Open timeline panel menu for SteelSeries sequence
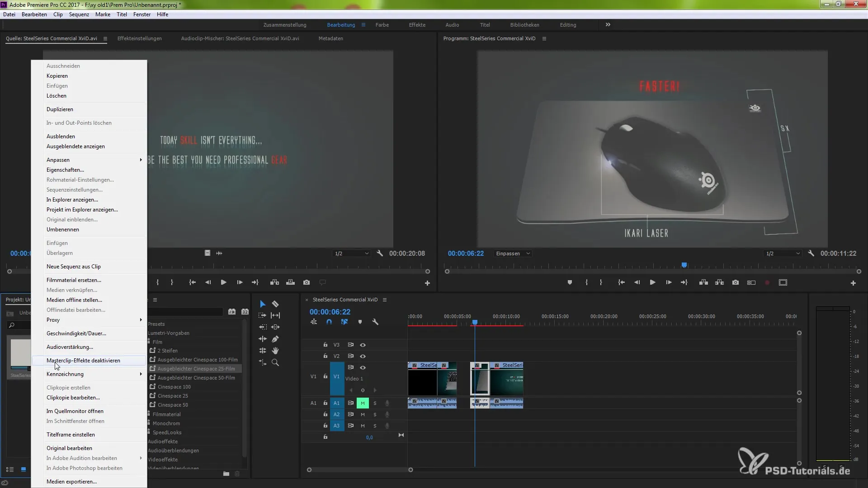This screenshot has width=868, height=488. coord(385,300)
